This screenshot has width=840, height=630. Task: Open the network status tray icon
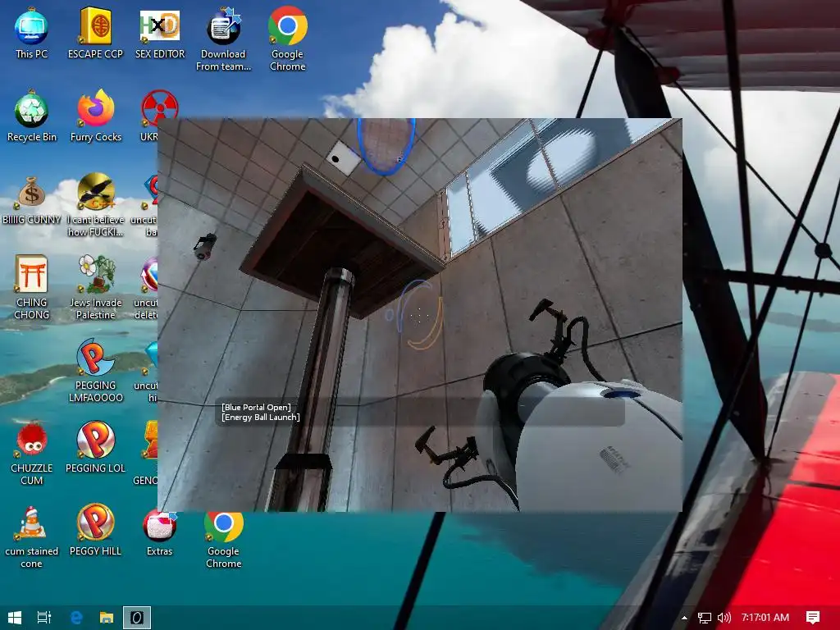coord(705,618)
